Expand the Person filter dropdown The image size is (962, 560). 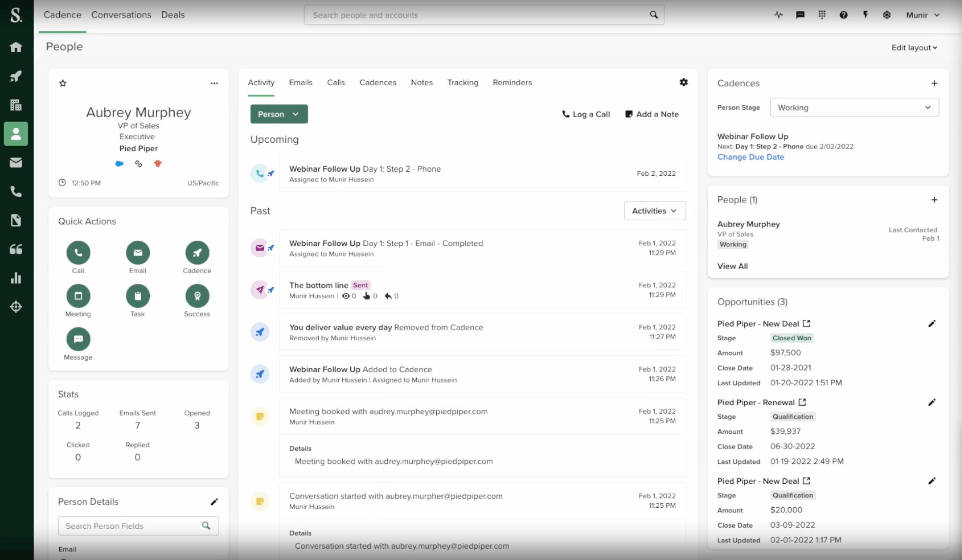[x=279, y=114]
